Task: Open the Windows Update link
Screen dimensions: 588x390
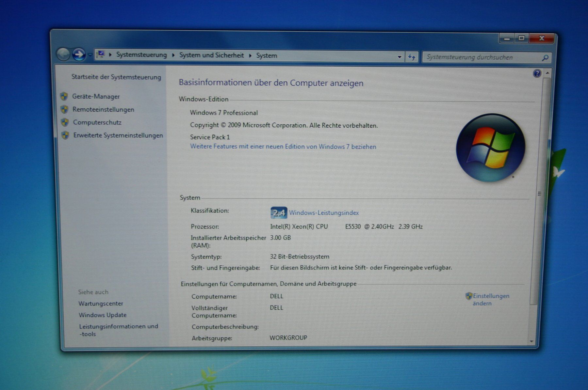Action: click(103, 315)
